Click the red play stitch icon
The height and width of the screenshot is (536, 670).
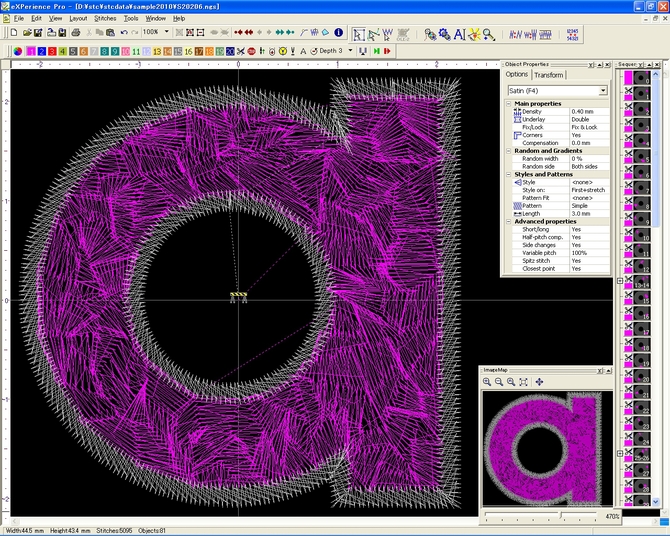[x=387, y=51]
